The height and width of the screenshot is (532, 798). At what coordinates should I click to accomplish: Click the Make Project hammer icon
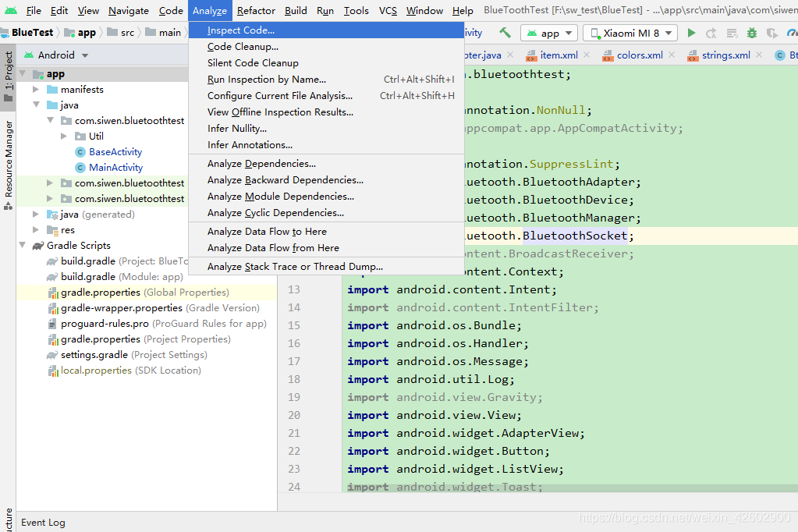[x=505, y=33]
